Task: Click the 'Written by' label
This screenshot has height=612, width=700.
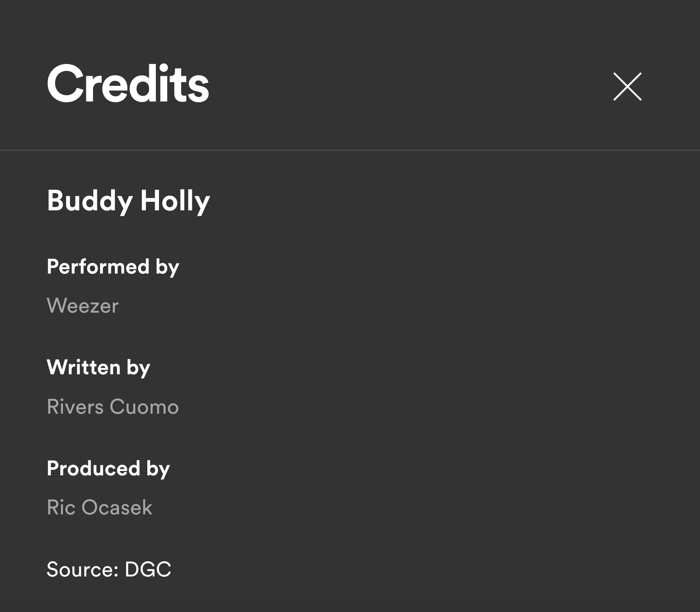Action: [98, 368]
